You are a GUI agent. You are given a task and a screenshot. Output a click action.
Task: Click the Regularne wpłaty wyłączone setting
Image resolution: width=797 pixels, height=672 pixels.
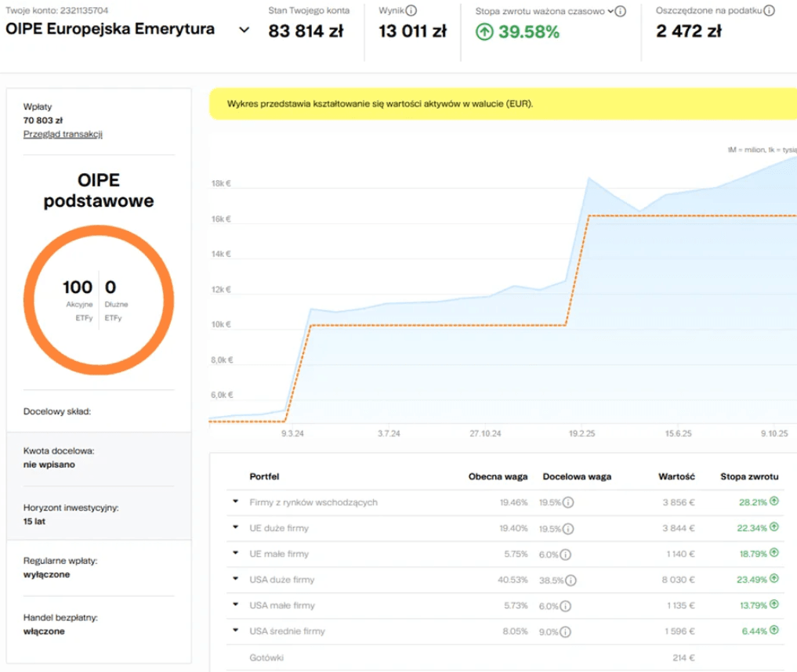(60, 567)
